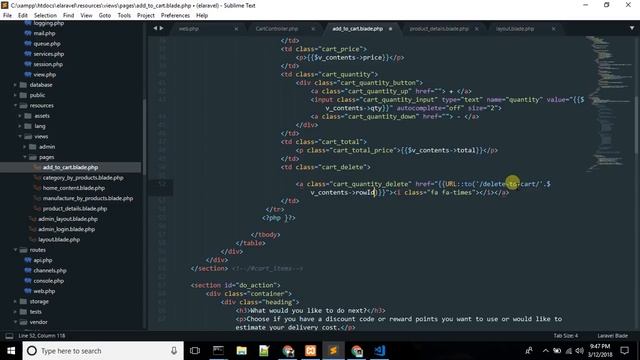640x360 pixels.
Task: Open the tab list dropdown arrow
Action: pos(632,28)
